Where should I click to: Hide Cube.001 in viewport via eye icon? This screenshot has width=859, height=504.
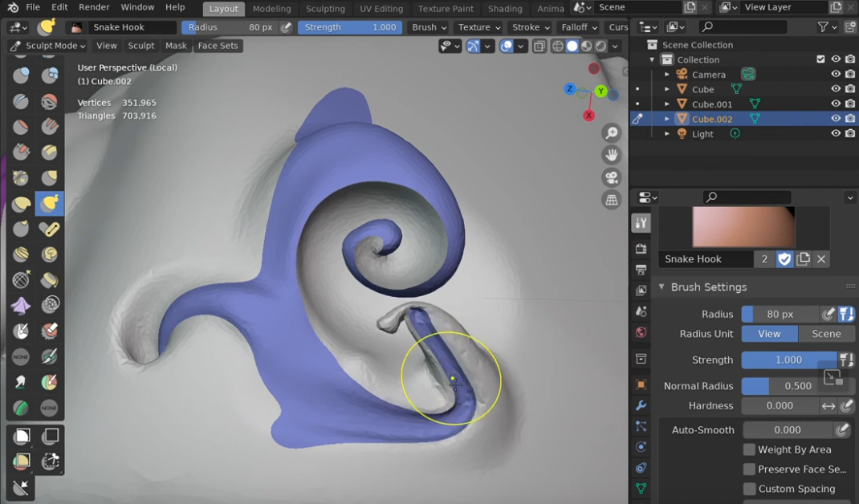pos(836,104)
